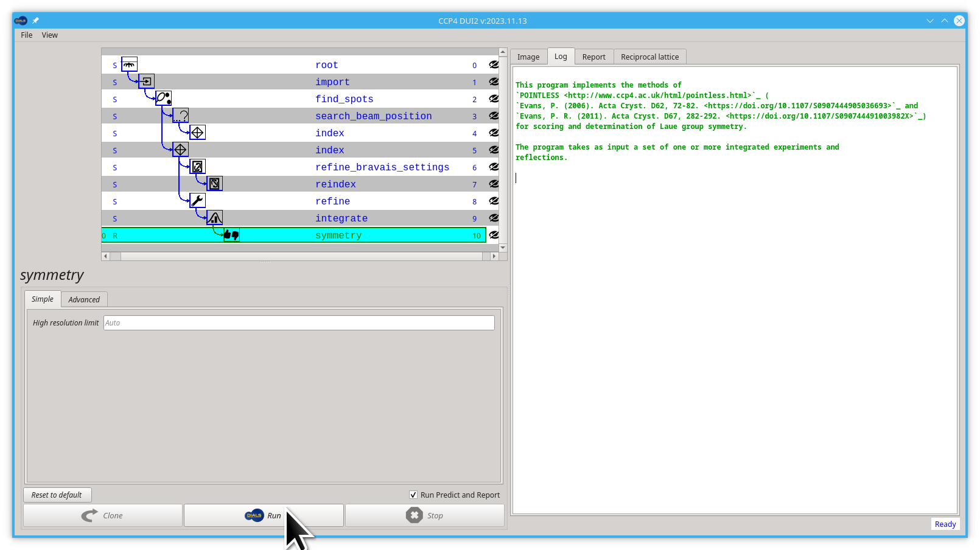This screenshot has height=550, width=980.
Task: Click the tree scroll up arrow
Action: click(503, 52)
